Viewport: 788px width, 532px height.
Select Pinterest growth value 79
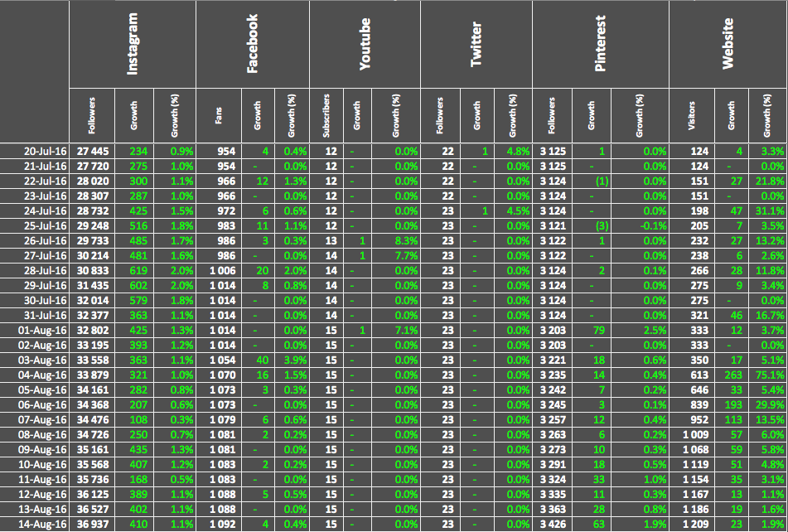click(592, 330)
